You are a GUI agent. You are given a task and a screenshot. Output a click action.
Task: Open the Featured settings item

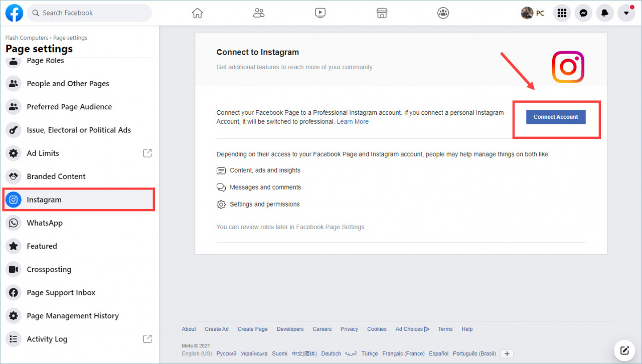pos(79,246)
